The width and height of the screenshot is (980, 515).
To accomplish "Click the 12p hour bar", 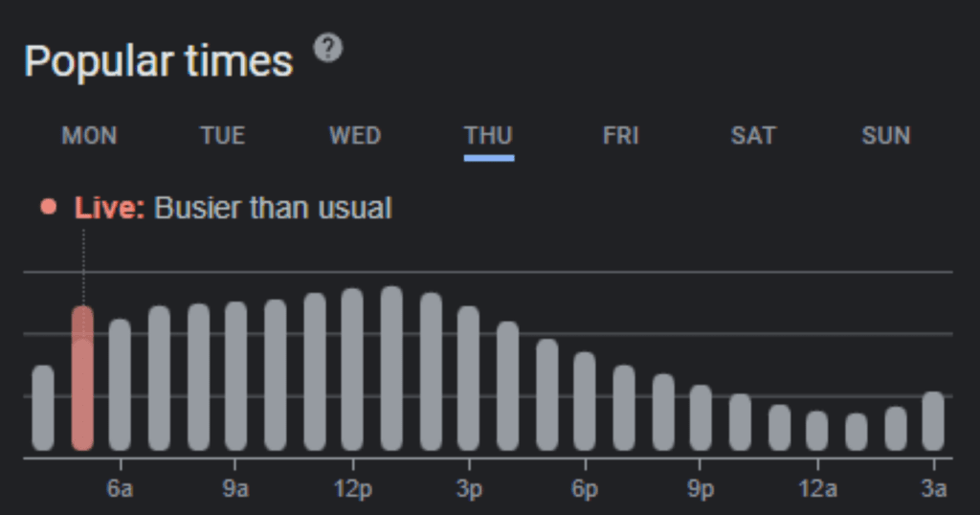I will coord(352,369).
